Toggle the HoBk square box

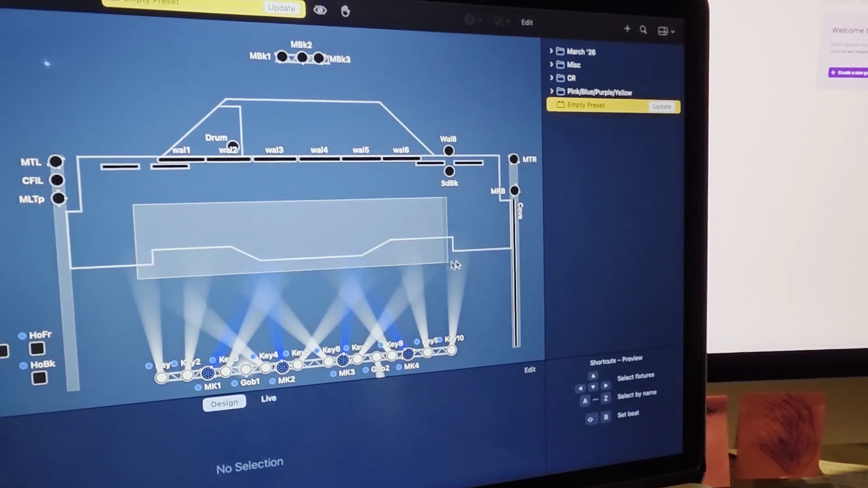pos(39,378)
